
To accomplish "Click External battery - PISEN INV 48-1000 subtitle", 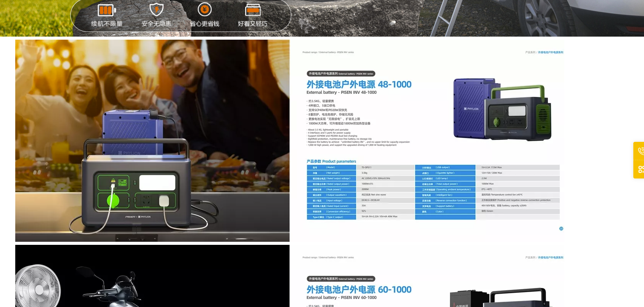I will click(x=341, y=92).
